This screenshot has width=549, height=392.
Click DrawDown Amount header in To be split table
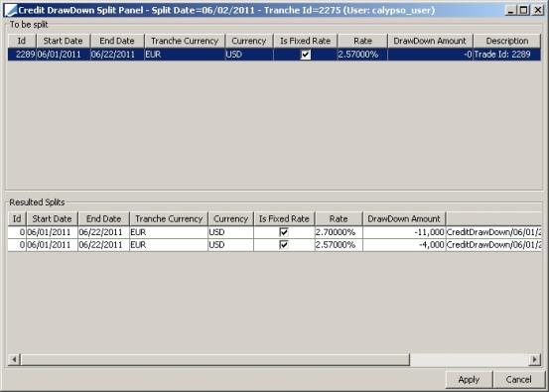click(x=430, y=41)
